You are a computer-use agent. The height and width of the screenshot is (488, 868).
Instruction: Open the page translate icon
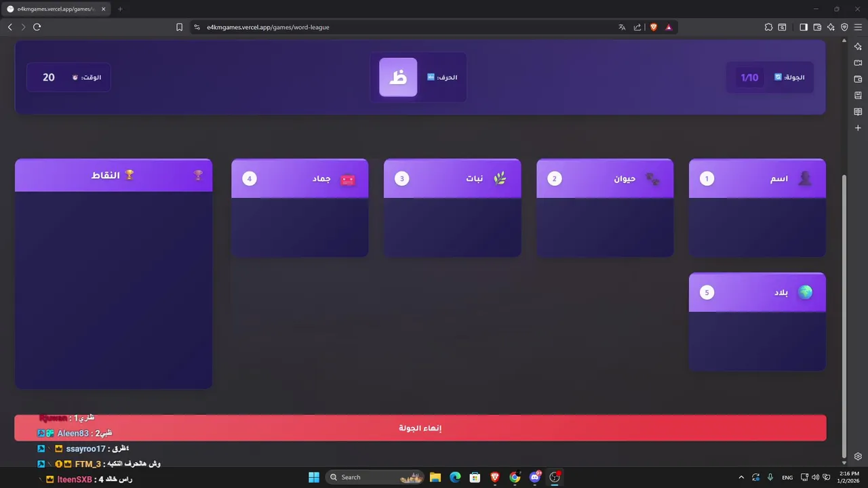622,27
